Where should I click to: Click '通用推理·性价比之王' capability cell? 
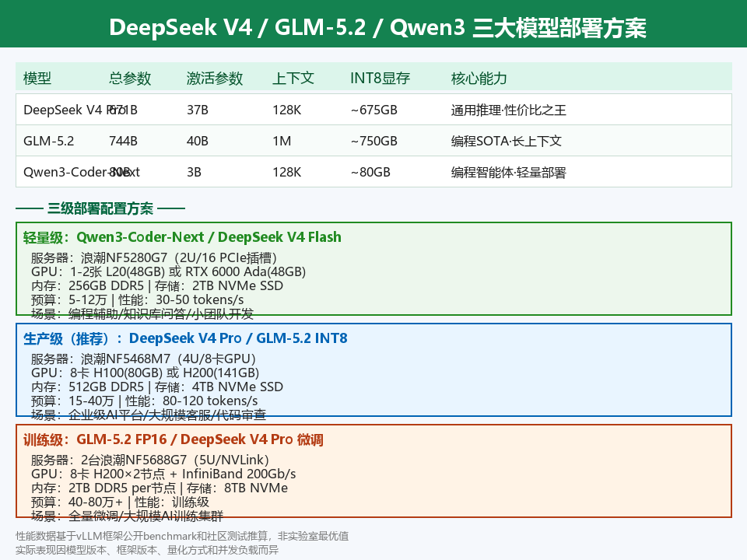point(509,110)
